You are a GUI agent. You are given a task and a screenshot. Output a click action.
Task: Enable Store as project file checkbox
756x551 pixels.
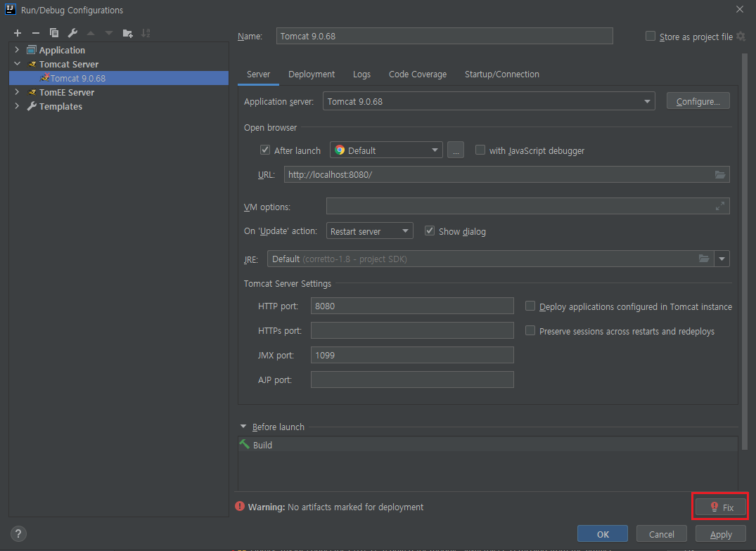pyautogui.click(x=651, y=36)
